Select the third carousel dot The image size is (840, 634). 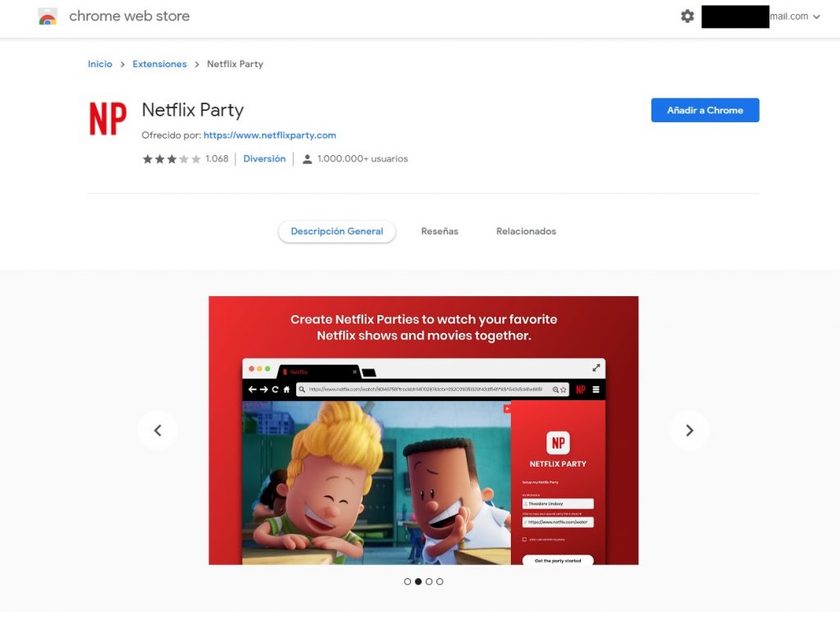(429, 582)
